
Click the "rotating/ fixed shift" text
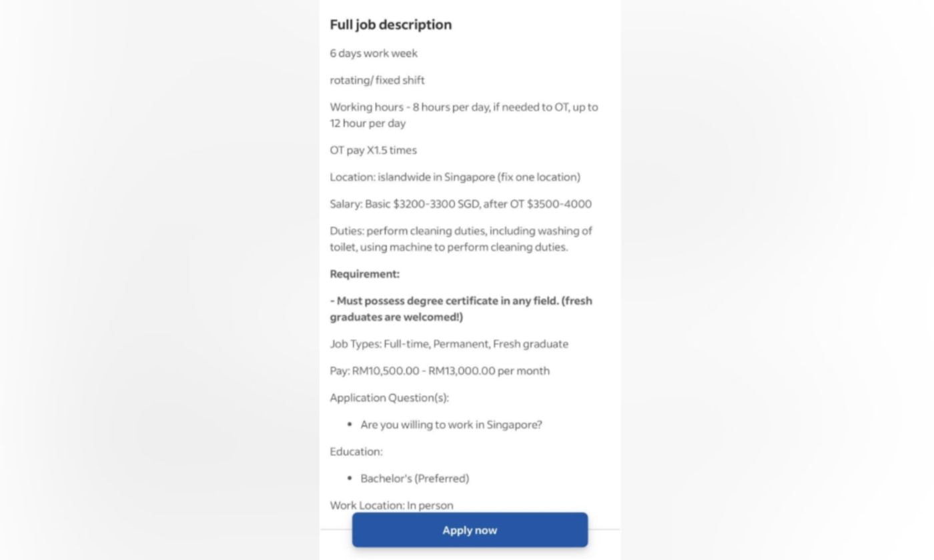click(377, 80)
